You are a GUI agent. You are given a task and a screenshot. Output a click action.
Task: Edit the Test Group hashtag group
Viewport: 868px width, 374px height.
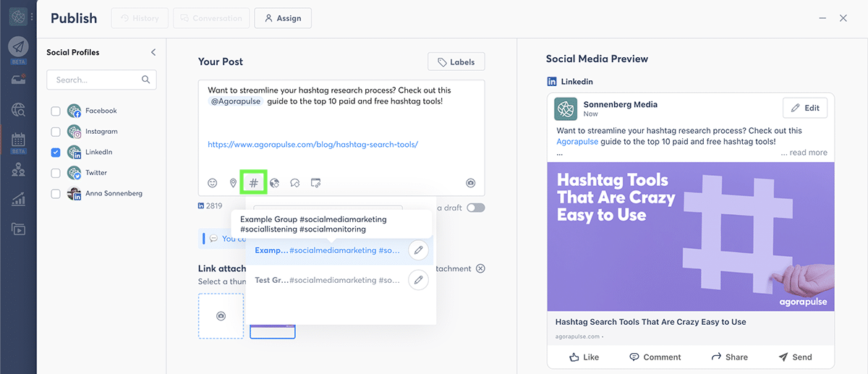point(418,280)
